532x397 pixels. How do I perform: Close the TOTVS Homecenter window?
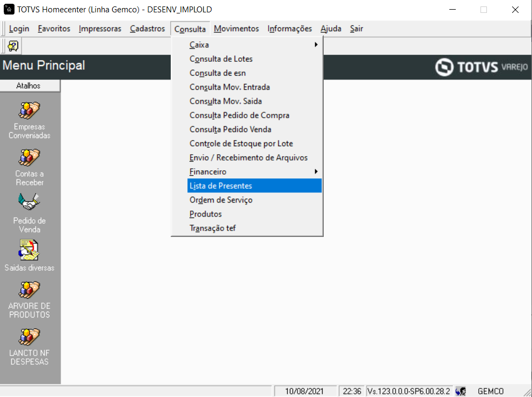515,10
